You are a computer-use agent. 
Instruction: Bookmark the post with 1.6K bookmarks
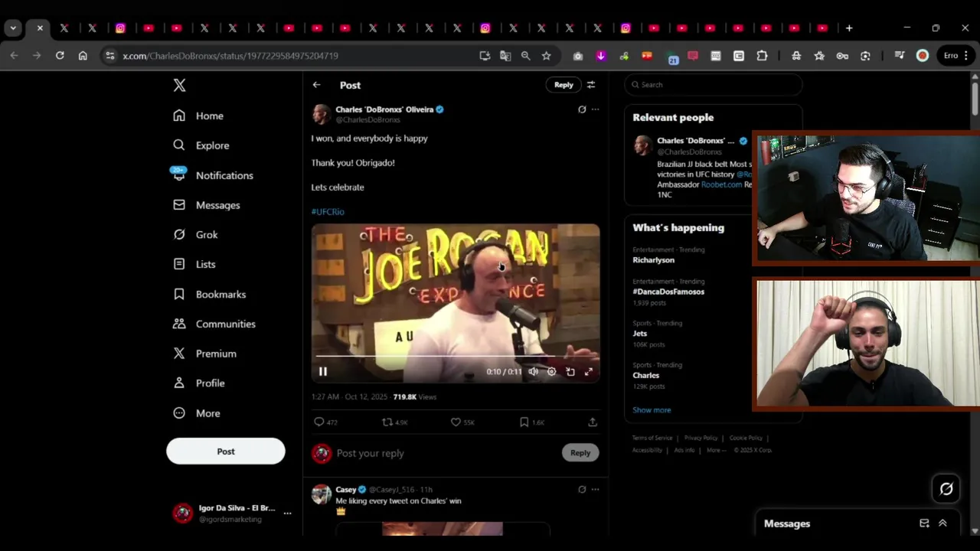point(531,422)
